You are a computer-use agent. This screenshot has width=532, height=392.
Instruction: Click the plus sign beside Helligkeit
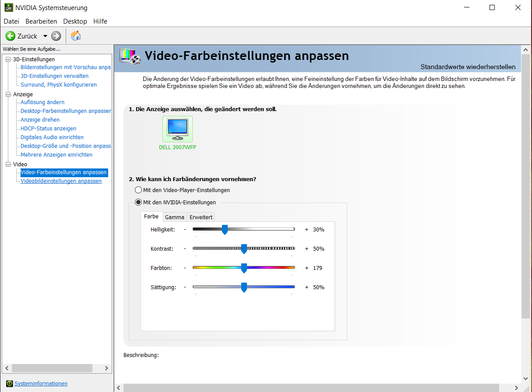(x=307, y=229)
